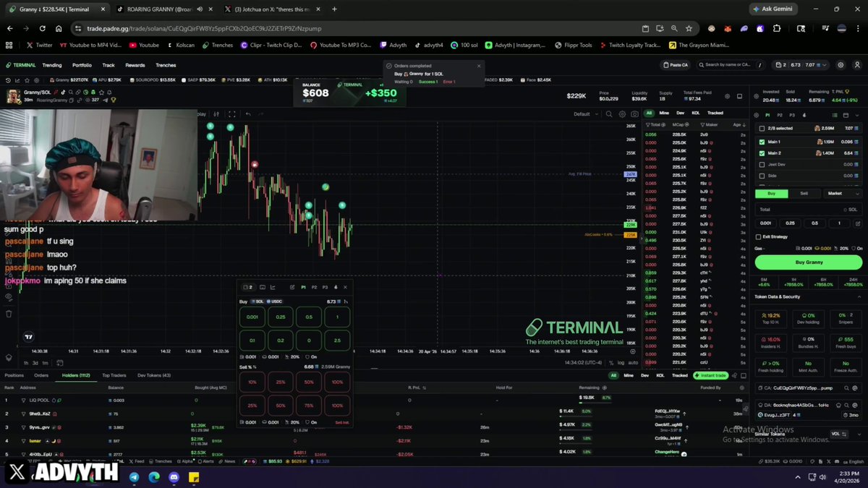This screenshot has height=488, width=868.
Task: Open the sticky notes taskbar app
Action: [194, 477]
